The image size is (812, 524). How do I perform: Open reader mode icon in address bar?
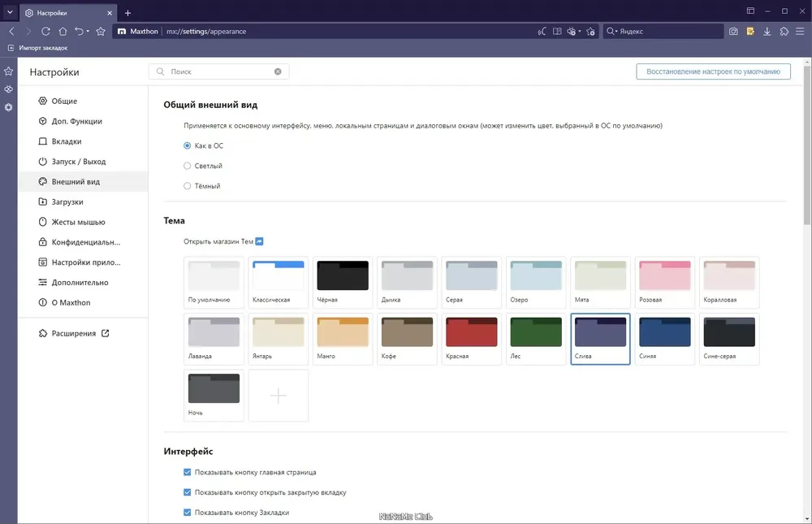tap(557, 31)
